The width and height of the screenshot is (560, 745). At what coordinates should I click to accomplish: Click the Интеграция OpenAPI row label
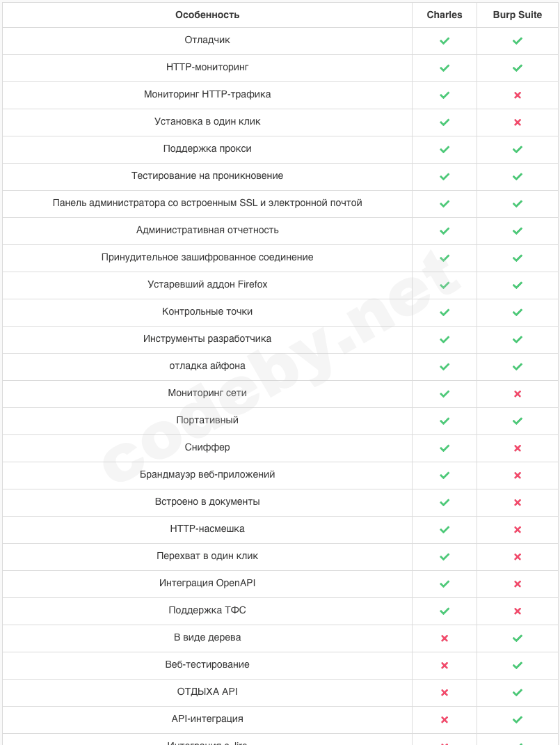coord(207,583)
